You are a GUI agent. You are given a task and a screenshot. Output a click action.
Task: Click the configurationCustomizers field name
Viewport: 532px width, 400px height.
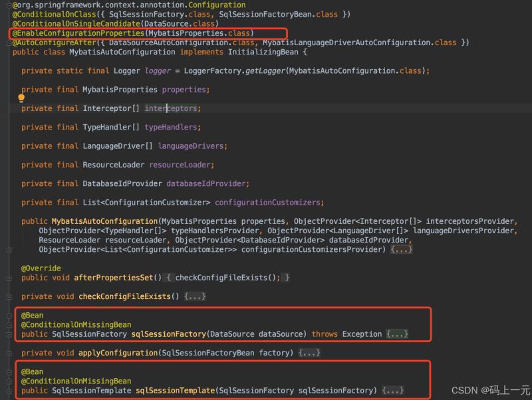point(267,203)
